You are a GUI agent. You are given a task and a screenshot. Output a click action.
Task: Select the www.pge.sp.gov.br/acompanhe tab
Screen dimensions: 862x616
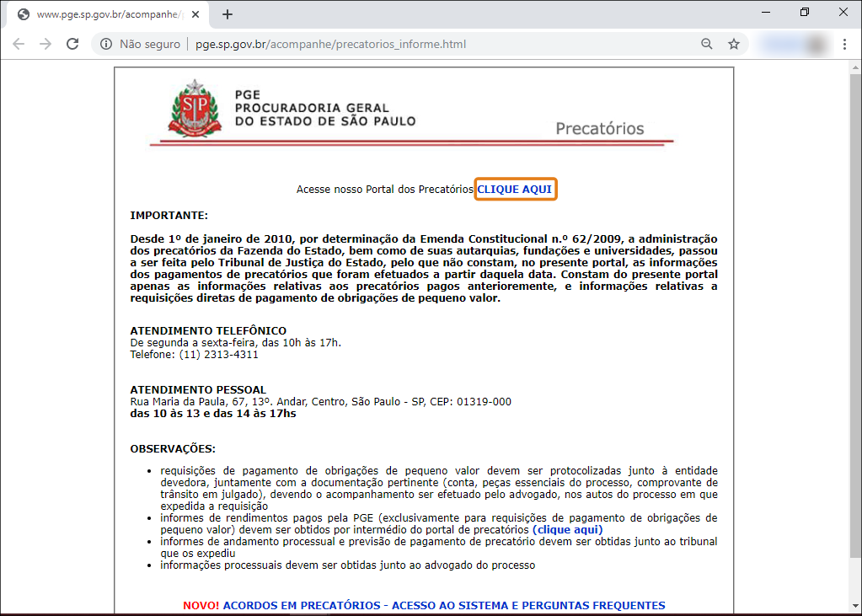click(109, 15)
